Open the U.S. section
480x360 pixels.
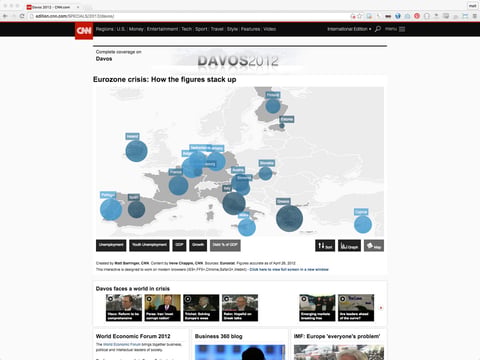coord(121,29)
